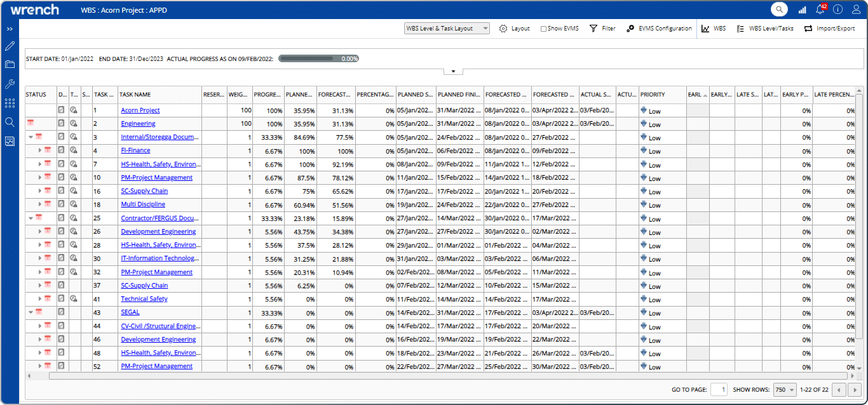
Task: Open the Show Rows 750 dropdown
Action: pyautogui.click(x=785, y=390)
